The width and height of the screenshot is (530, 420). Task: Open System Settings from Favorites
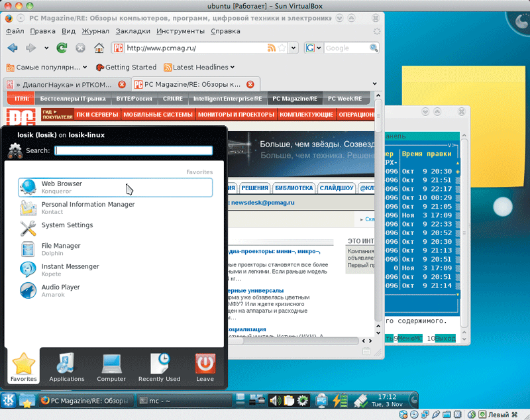pyautogui.click(x=115, y=229)
